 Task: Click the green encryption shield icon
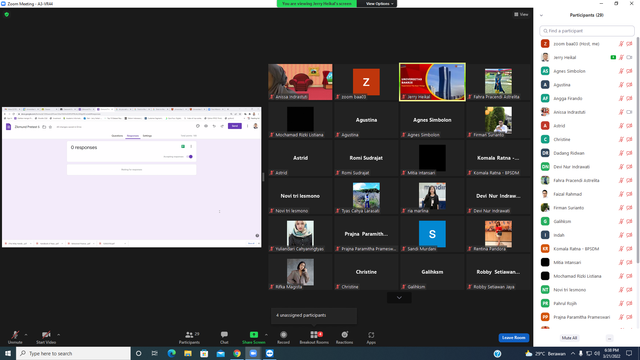pos(7,14)
